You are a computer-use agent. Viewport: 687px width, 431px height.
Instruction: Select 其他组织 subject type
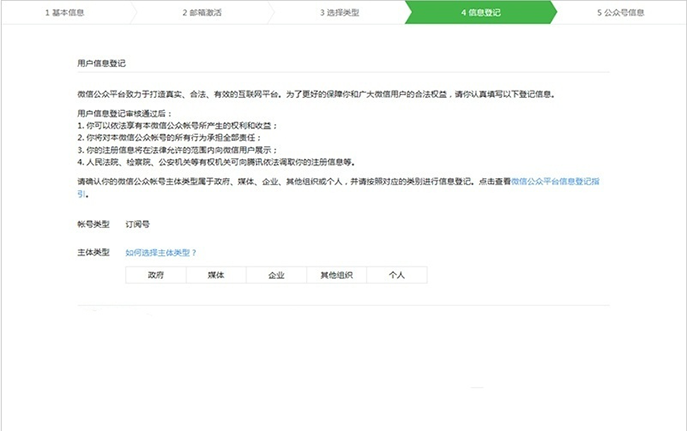click(336, 274)
